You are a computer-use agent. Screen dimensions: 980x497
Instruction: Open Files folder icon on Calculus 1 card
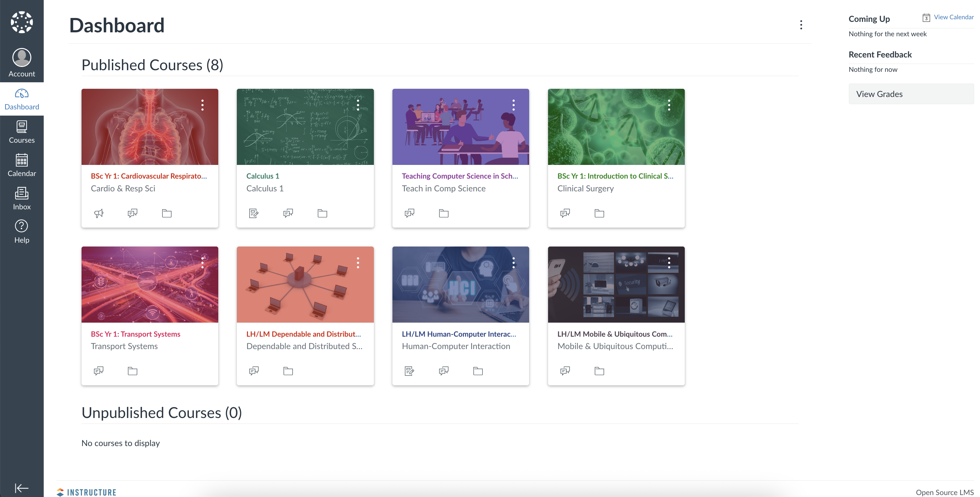[x=322, y=213]
